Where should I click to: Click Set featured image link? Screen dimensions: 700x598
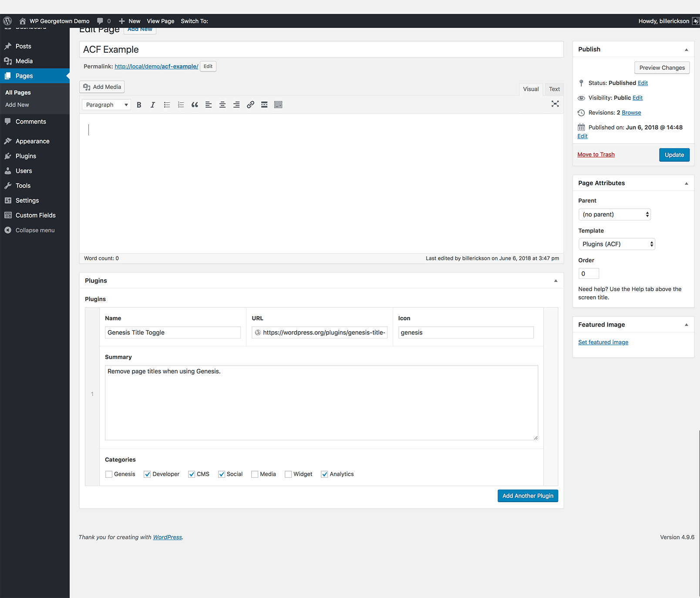tap(603, 342)
